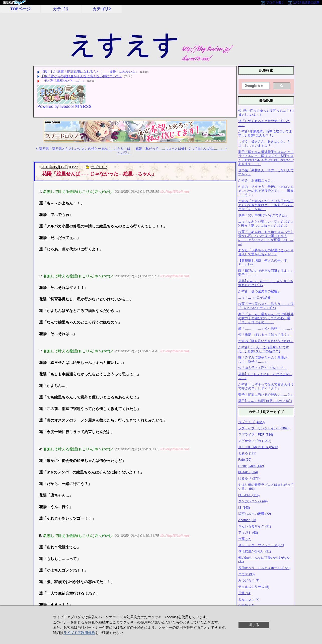Open category IS (143)
The width and height of the screenshot is (322, 644).
pos(244,508)
